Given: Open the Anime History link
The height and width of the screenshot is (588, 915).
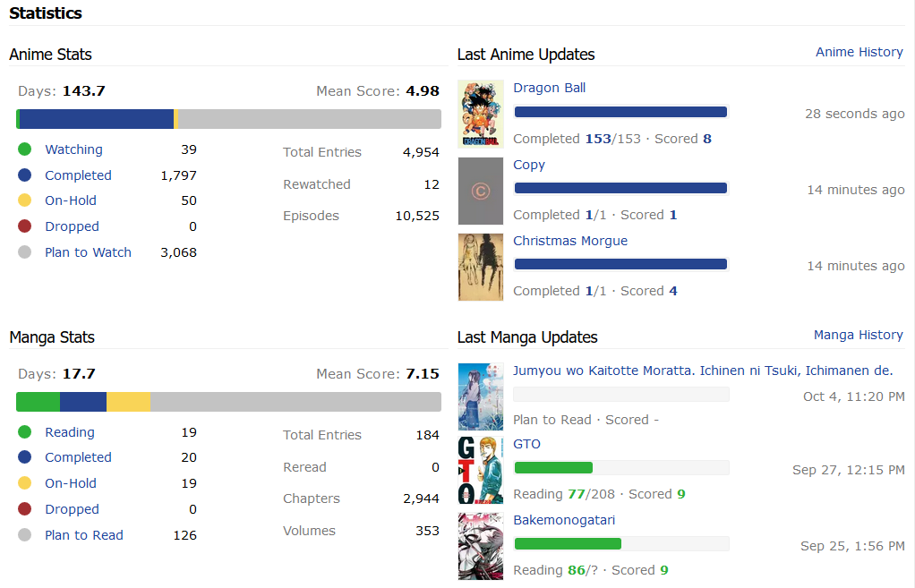Looking at the screenshot, I should click(859, 52).
